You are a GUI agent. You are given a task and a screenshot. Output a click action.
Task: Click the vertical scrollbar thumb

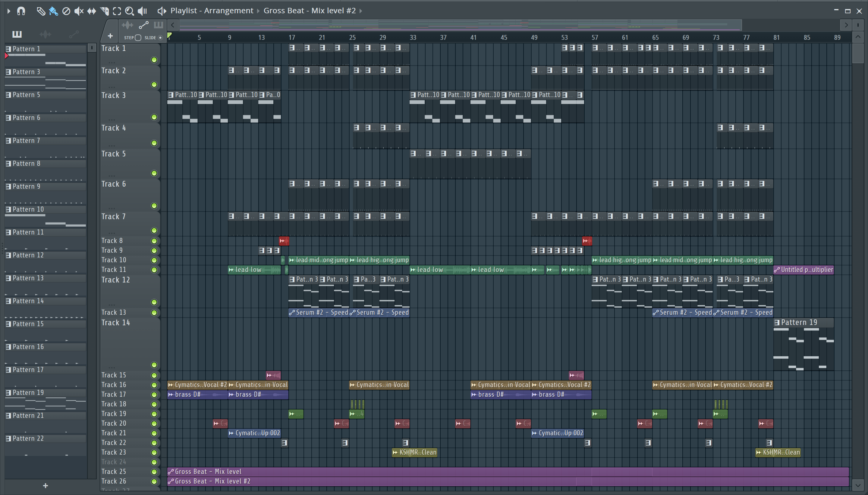click(858, 53)
